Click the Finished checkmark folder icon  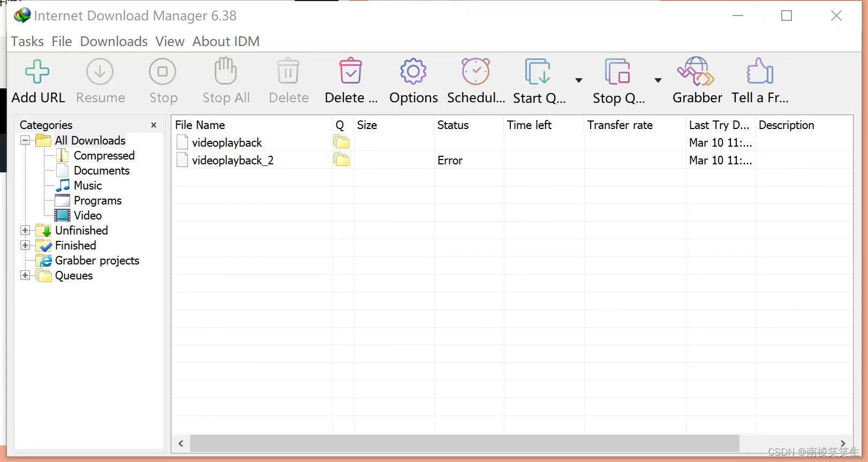click(44, 245)
